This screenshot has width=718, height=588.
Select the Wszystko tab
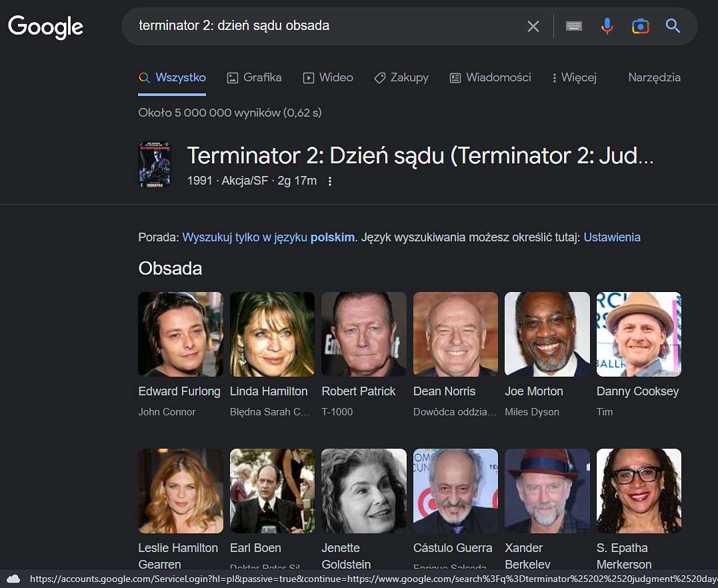(x=172, y=78)
